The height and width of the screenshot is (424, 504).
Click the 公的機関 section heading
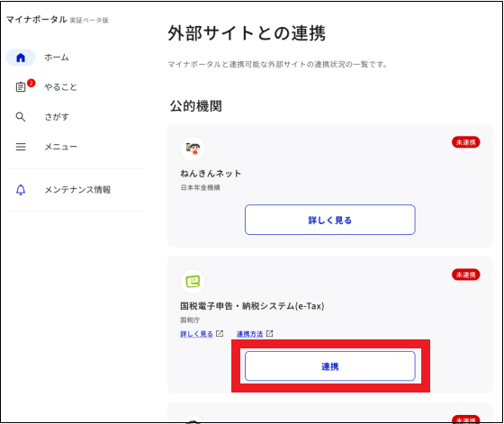[196, 105]
